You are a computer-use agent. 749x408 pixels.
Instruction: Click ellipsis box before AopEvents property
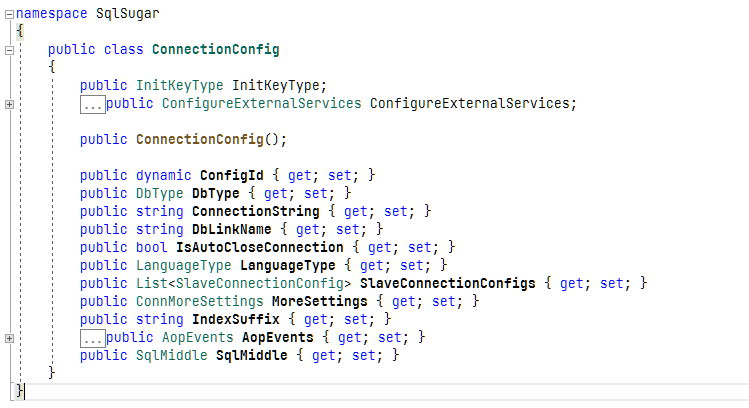coord(92,338)
